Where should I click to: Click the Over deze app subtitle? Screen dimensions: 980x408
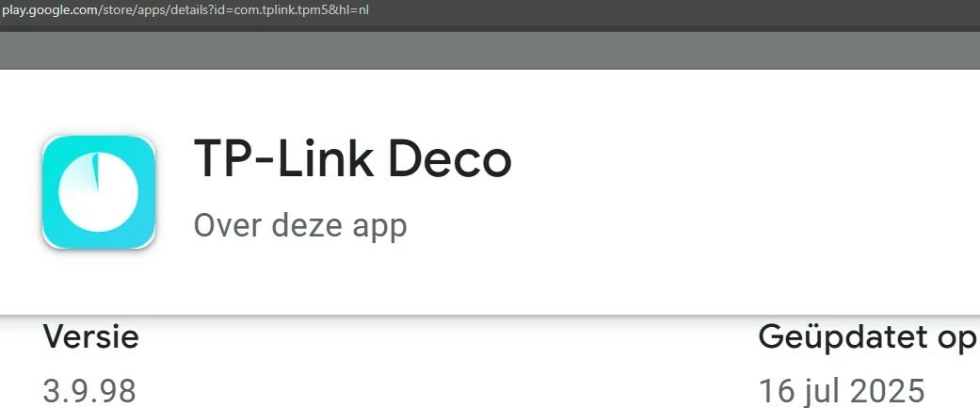[300, 225]
